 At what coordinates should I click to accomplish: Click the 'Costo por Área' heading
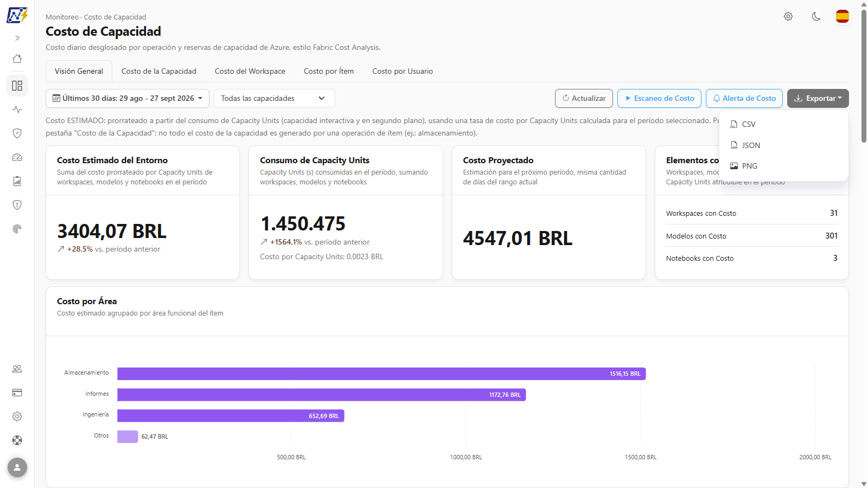[x=87, y=301]
